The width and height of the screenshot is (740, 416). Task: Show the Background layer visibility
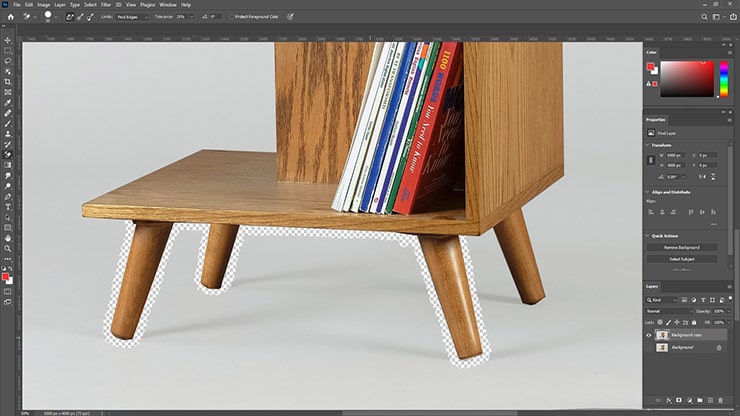point(649,347)
